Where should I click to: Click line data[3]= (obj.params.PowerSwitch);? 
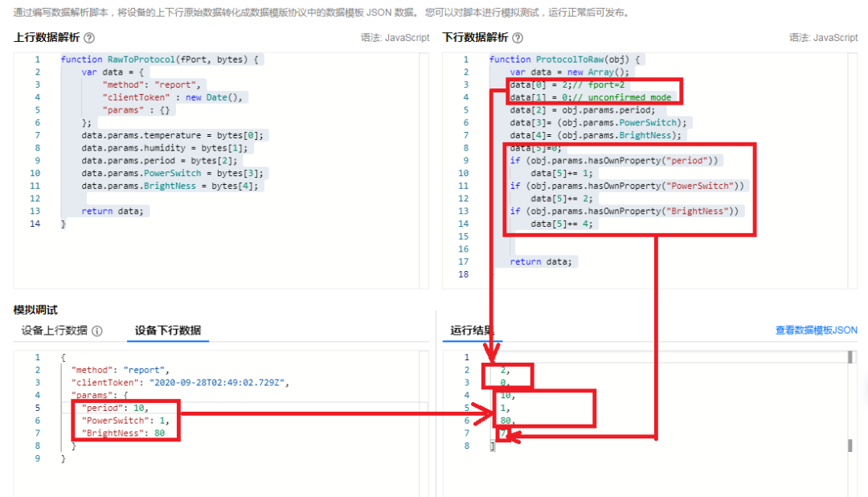pos(599,123)
